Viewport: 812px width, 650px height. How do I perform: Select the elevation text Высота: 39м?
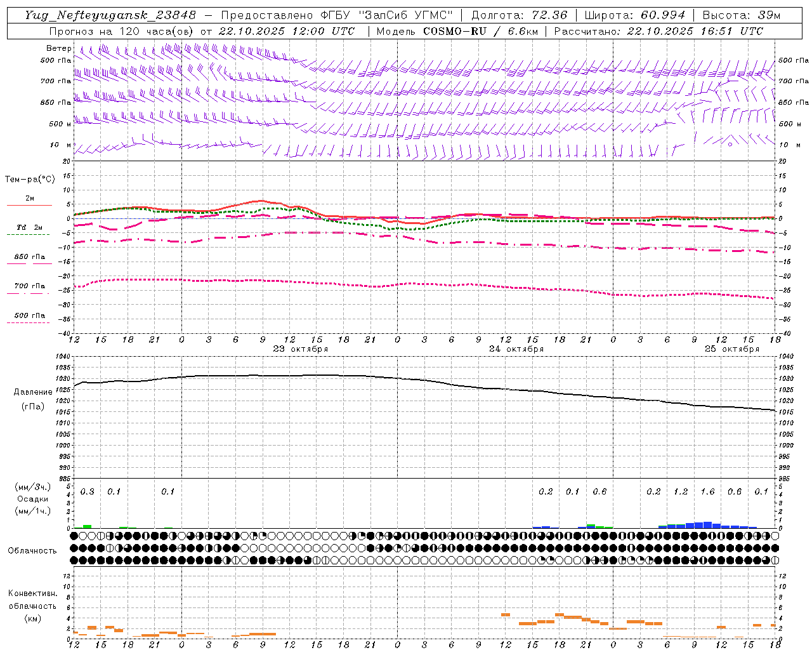pos(741,15)
